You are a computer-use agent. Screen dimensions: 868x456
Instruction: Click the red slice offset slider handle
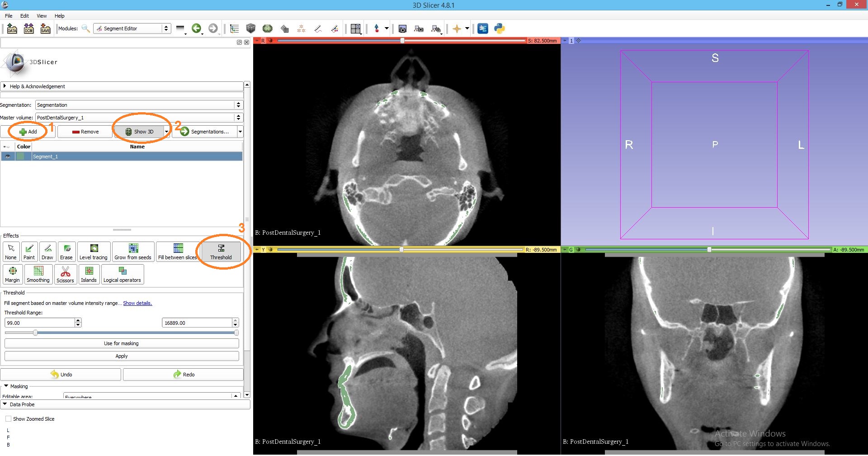point(402,41)
